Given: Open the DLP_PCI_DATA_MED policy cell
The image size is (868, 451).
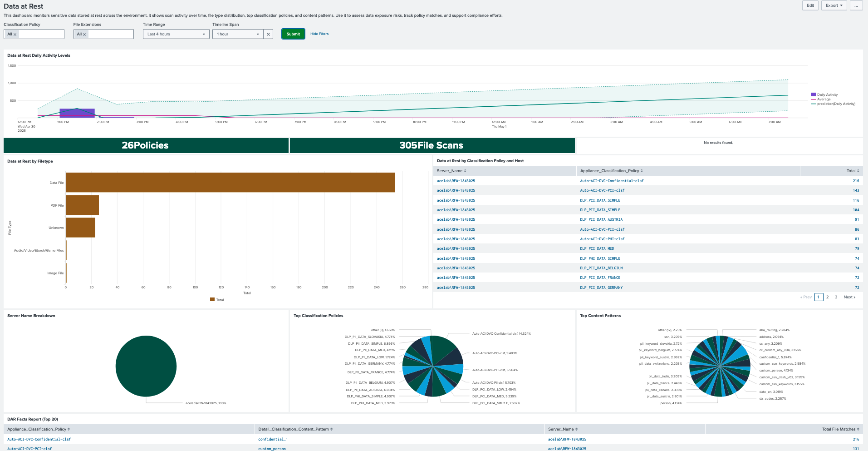Looking at the screenshot, I should click(x=597, y=248).
